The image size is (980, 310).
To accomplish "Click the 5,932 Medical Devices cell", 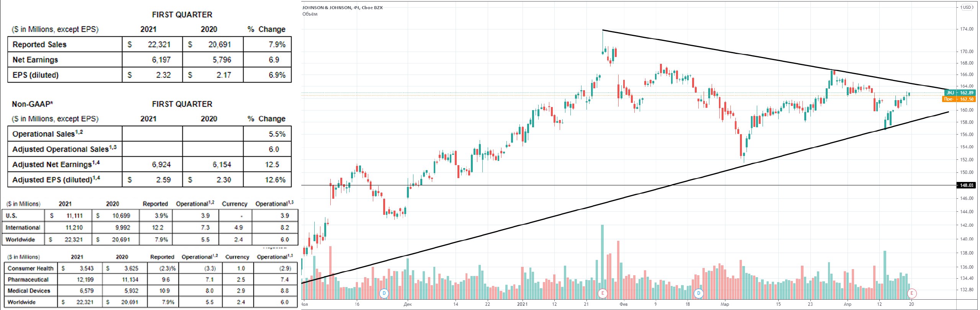I will [131, 291].
